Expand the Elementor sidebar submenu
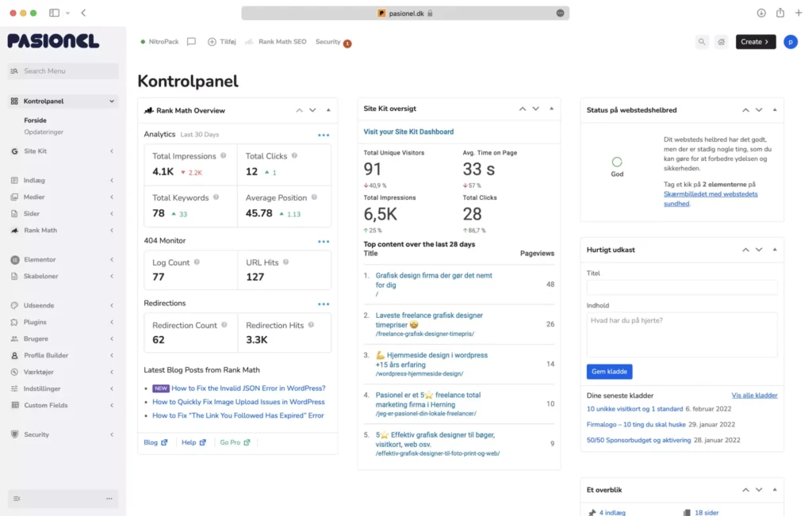 [112, 260]
